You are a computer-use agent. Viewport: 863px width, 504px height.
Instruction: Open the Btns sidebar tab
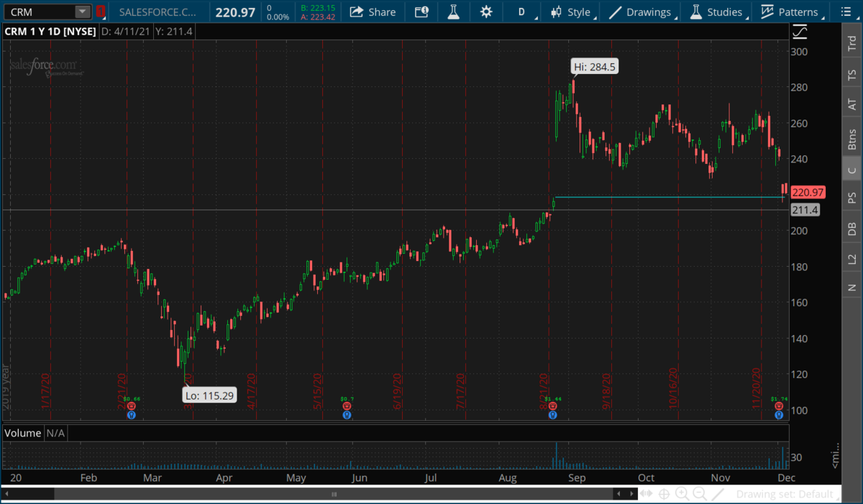click(x=852, y=139)
